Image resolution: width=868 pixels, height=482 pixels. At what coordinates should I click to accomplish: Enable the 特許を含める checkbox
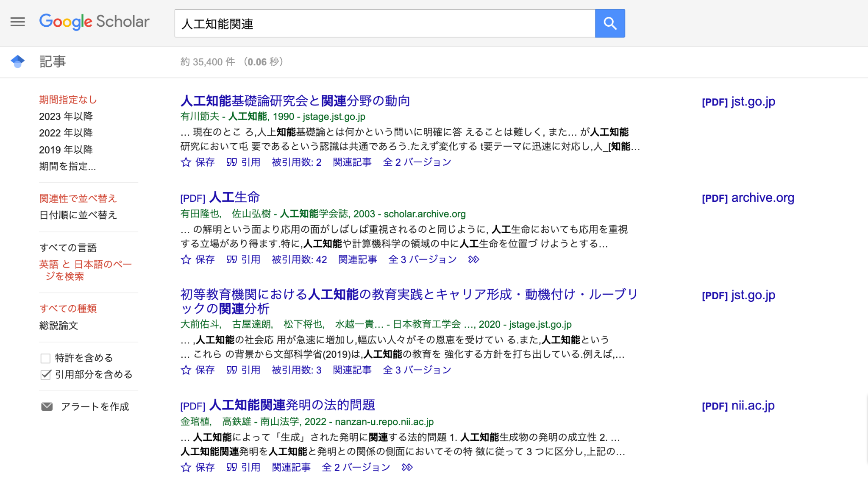click(x=45, y=358)
